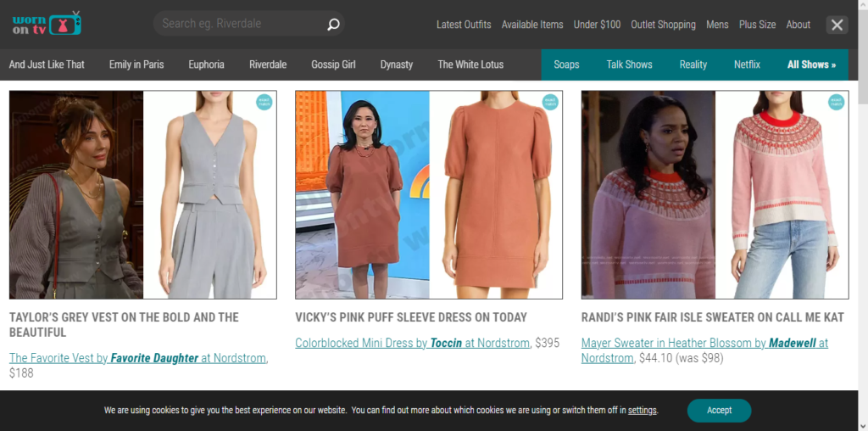
Task: Follow The Favorite Vest by Favorite Daughter link
Action: pos(138,358)
